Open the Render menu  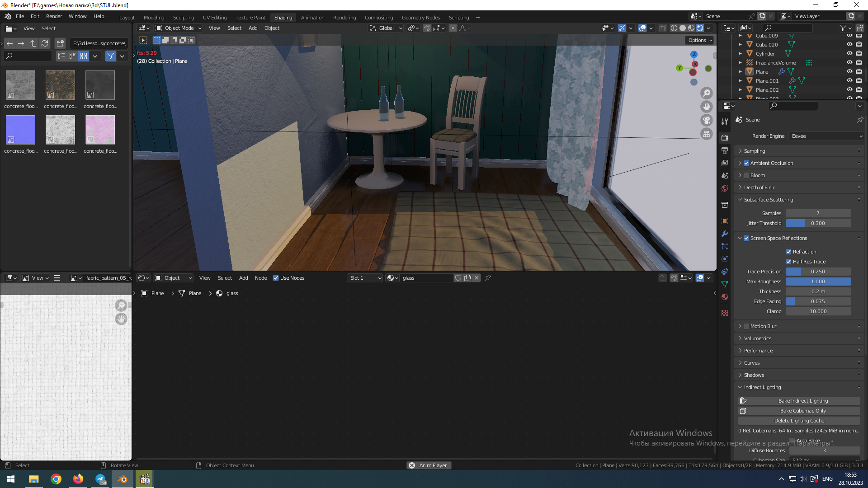(x=54, y=16)
